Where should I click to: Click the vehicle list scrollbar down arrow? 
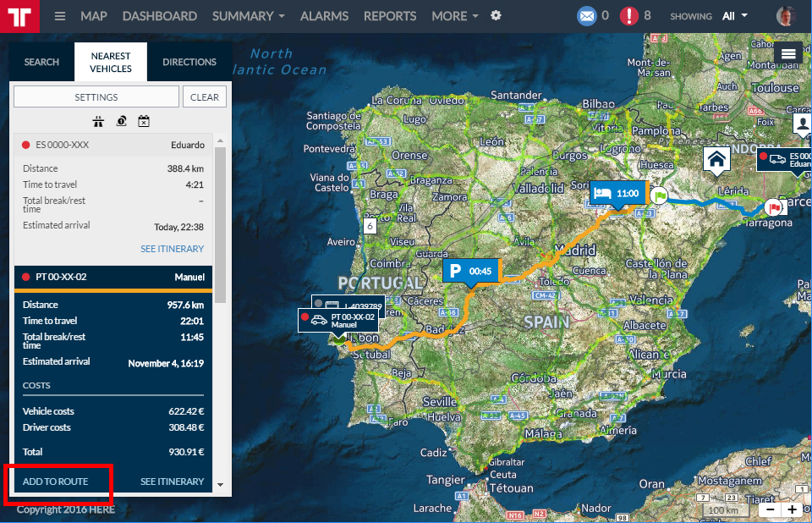point(221,485)
